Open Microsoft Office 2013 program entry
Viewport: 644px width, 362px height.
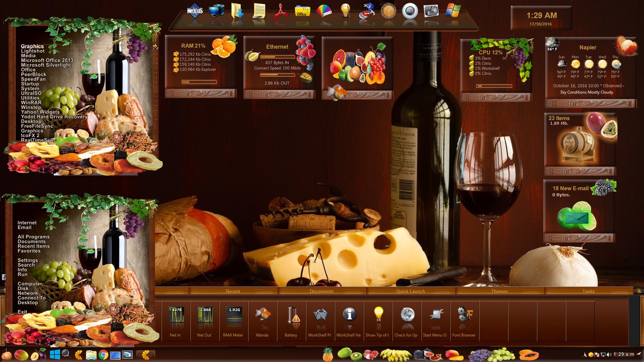click(47, 60)
